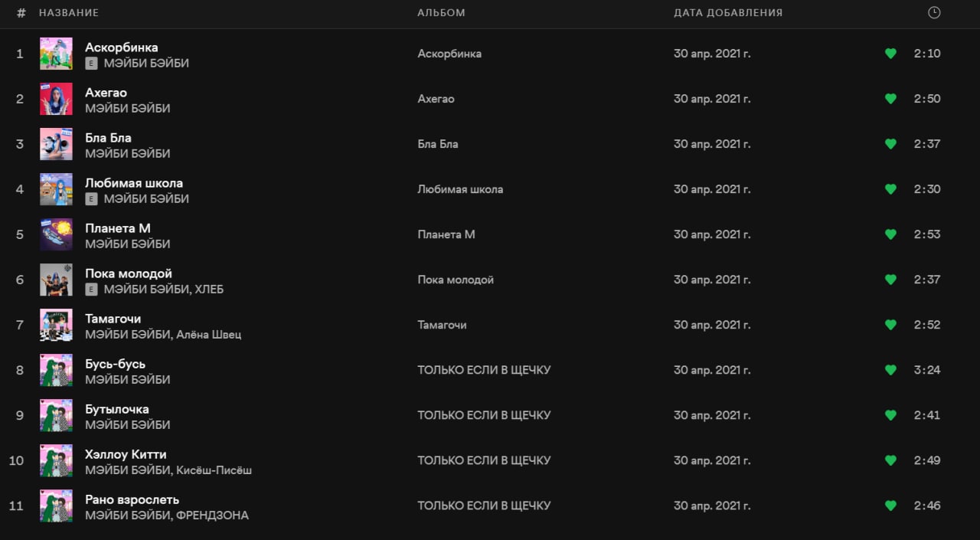Open the Планета М album link
The image size is (980, 540).
click(x=446, y=234)
